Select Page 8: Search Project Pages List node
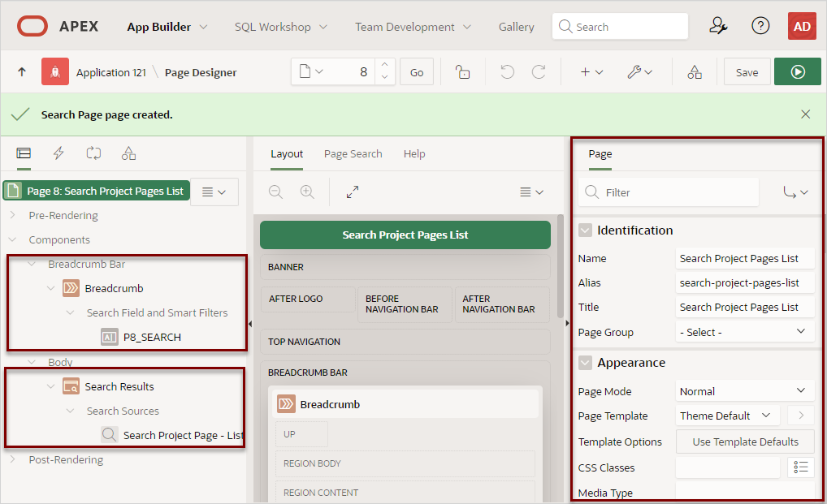The image size is (827, 504). tap(96, 191)
